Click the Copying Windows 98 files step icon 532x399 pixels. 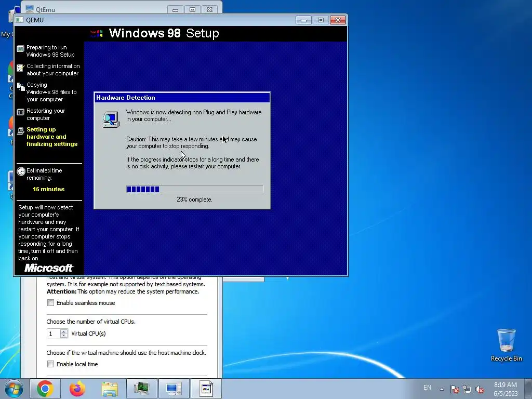(x=21, y=87)
